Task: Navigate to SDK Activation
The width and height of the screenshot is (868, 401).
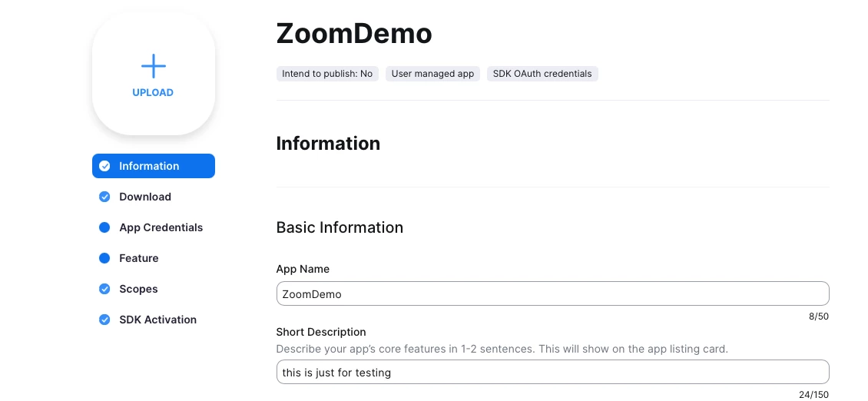Action: click(157, 320)
